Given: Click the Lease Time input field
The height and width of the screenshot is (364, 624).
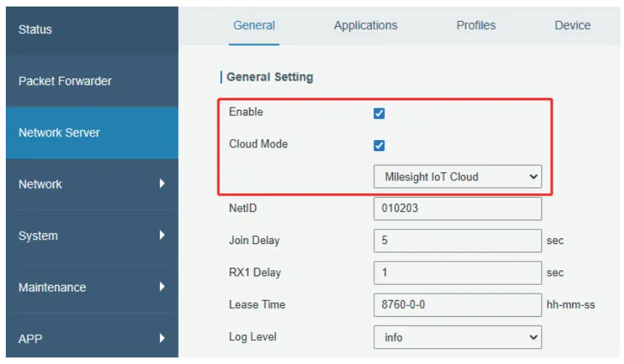Looking at the screenshot, I should tap(458, 305).
